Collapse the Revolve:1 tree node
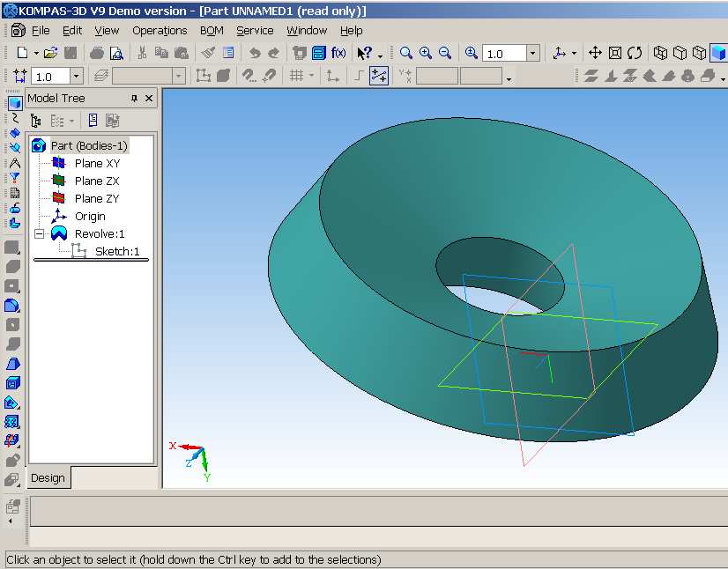The height and width of the screenshot is (569, 728). (40, 234)
